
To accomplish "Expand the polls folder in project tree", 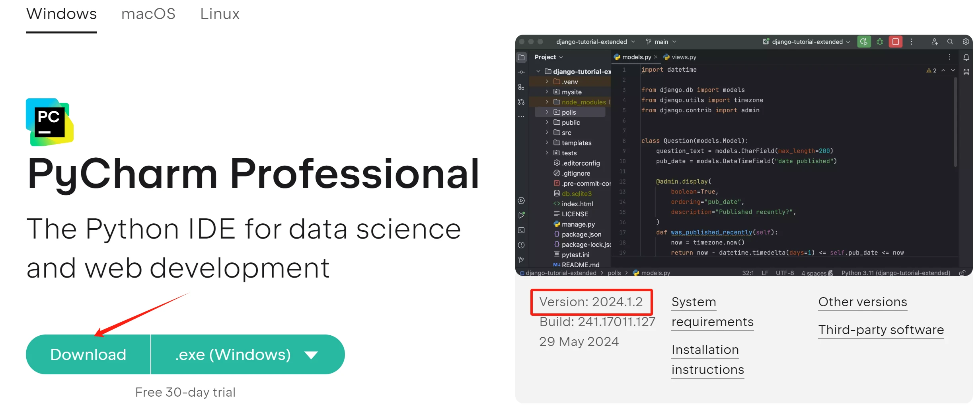I will (x=547, y=112).
